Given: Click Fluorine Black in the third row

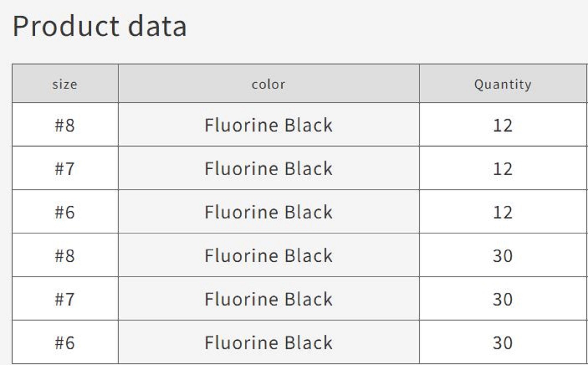Looking at the screenshot, I should [268, 212].
